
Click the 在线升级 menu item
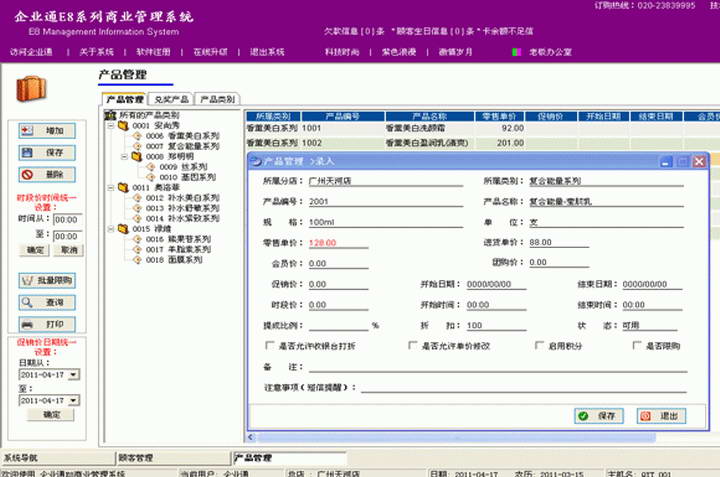210,52
